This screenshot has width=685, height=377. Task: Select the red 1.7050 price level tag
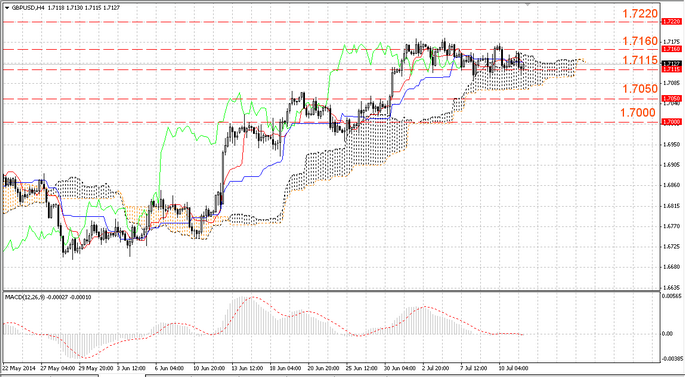672,99
